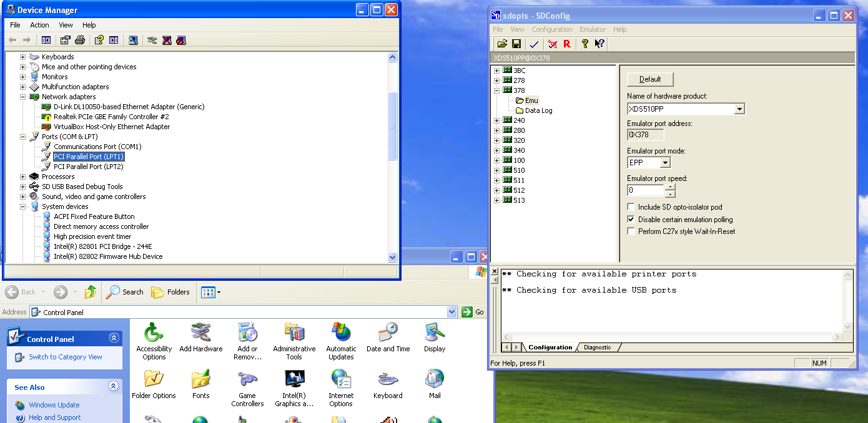The image size is (868, 423).
Task: Open the Add Hardware icon in Control Panel
Action: pos(200,337)
